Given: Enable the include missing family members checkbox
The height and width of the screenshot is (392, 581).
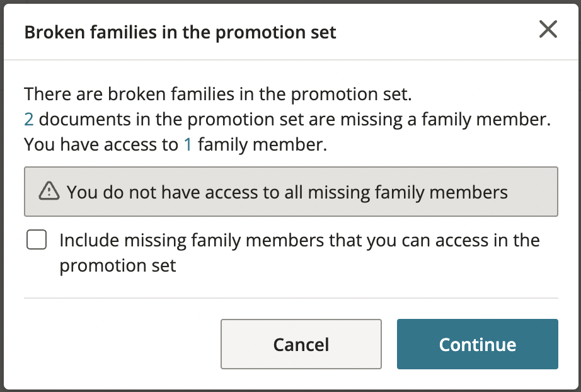Looking at the screenshot, I should click(x=37, y=239).
